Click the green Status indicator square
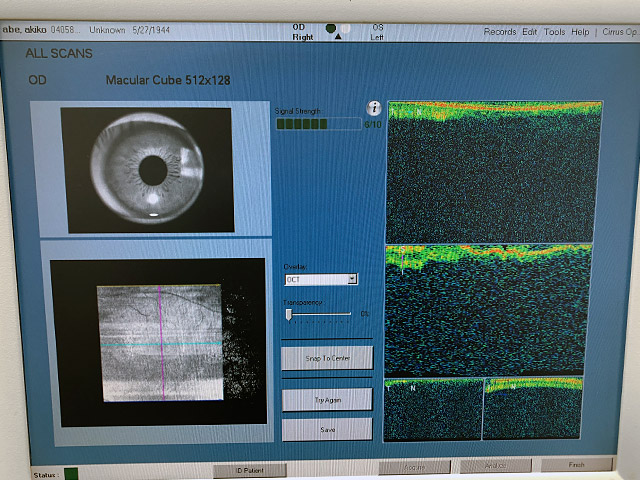Image resolution: width=640 pixels, height=480 pixels. (x=71, y=474)
